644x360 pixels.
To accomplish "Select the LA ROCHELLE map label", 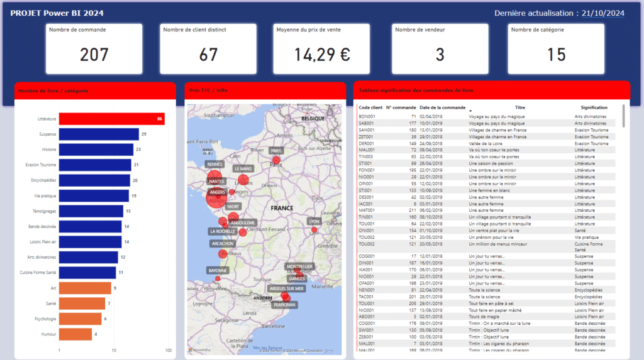I will pos(223,231).
